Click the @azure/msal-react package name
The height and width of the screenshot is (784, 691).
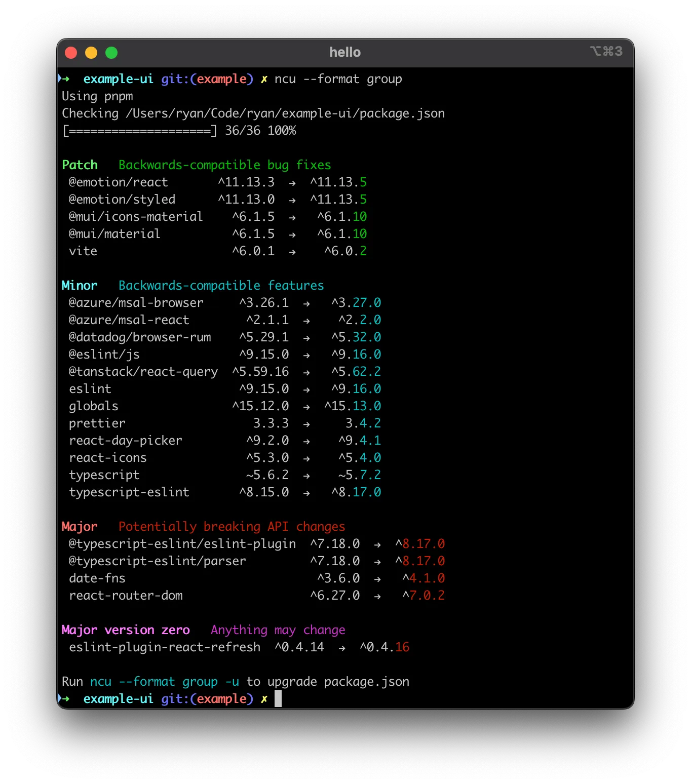(x=129, y=320)
